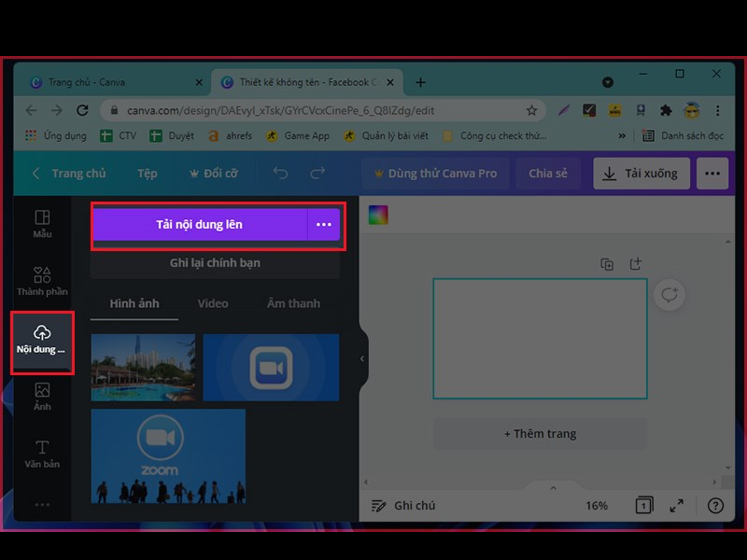Open the Mẫu templates sidebar panel
The image size is (747, 560).
click(42, 224)
